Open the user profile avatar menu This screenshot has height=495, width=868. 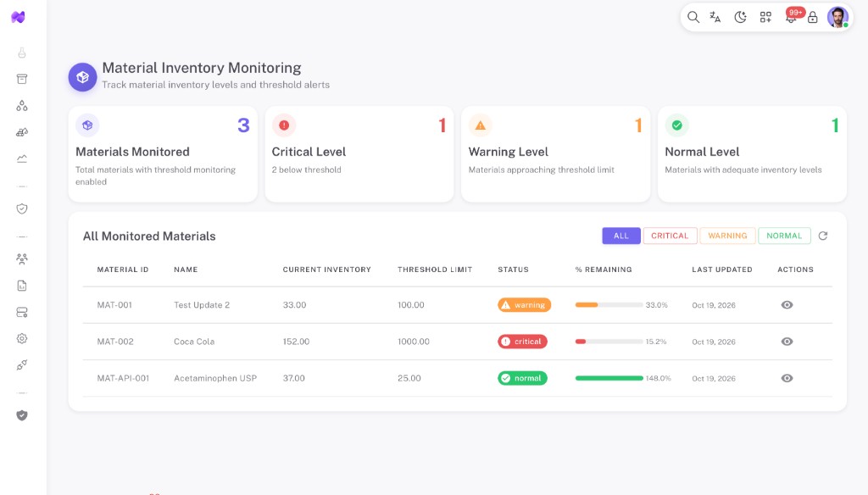click(838, 17)
